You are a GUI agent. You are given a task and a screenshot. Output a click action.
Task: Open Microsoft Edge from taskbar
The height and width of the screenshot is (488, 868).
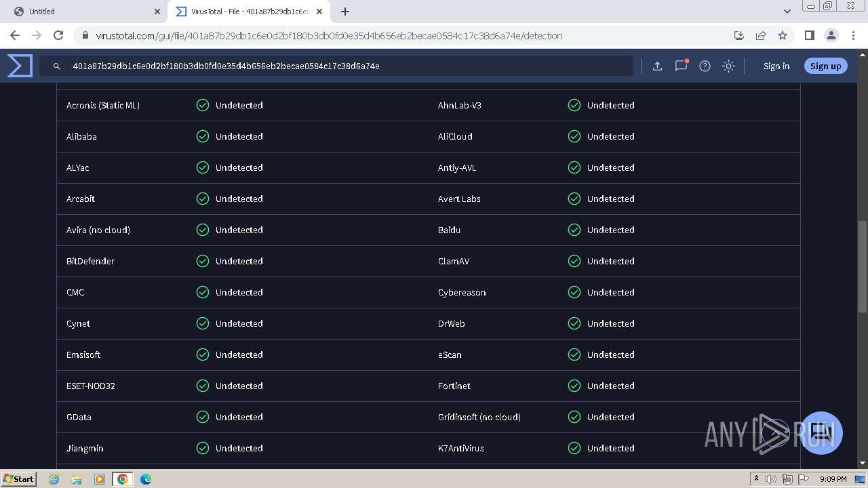[x=146, y=479]
